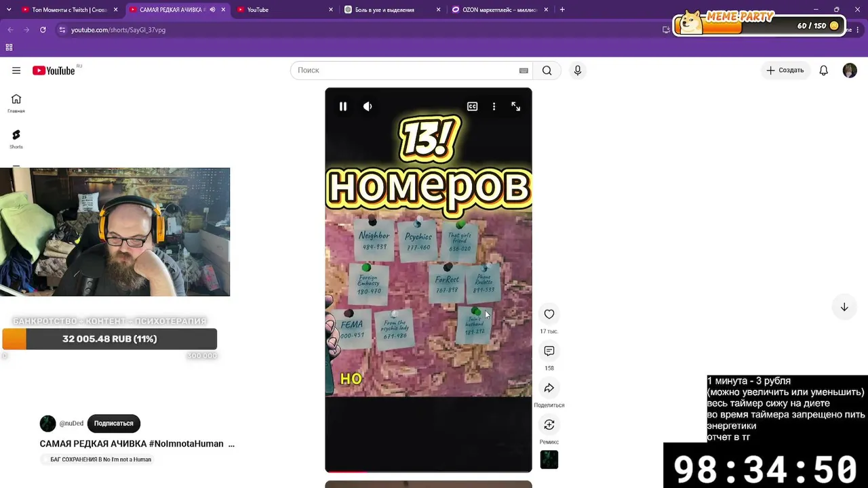Click the streamer webcam overlay
The height and width of the screenshot is (488, 868).
pos(115,232)
